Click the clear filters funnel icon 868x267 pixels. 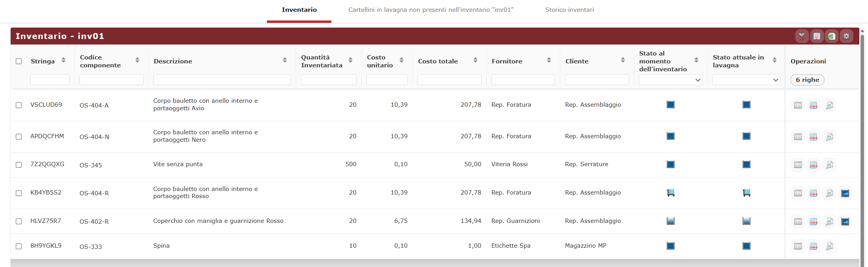coord(802,36)
